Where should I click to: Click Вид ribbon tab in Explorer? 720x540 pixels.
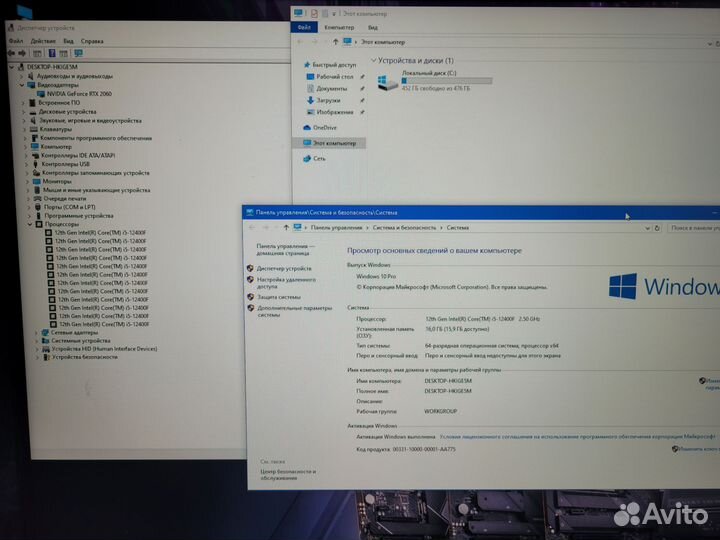click(x=373, y=28)
